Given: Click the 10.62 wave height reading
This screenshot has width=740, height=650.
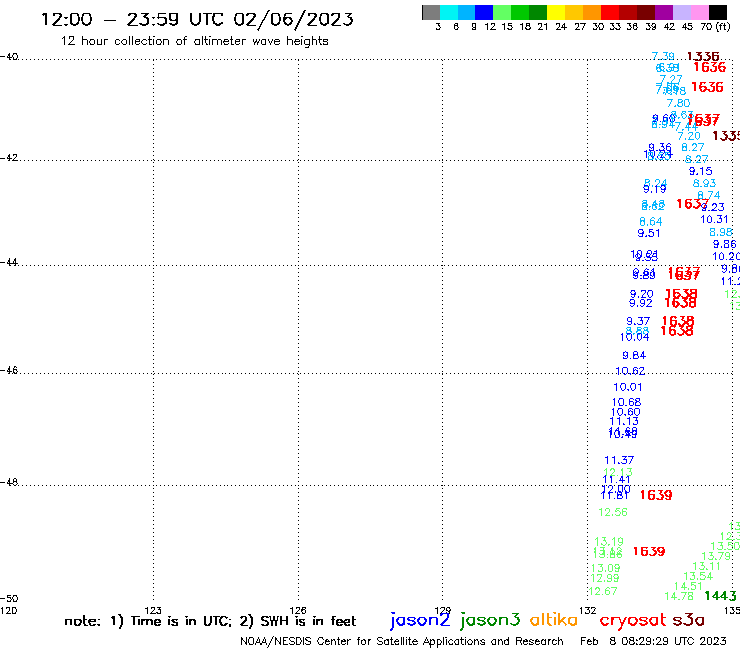Looking at the screenshot, I should [630, 371].
